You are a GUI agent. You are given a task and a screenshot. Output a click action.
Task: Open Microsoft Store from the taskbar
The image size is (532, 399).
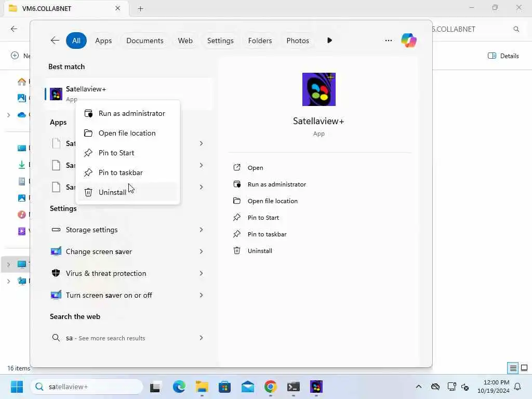point(224,387)
